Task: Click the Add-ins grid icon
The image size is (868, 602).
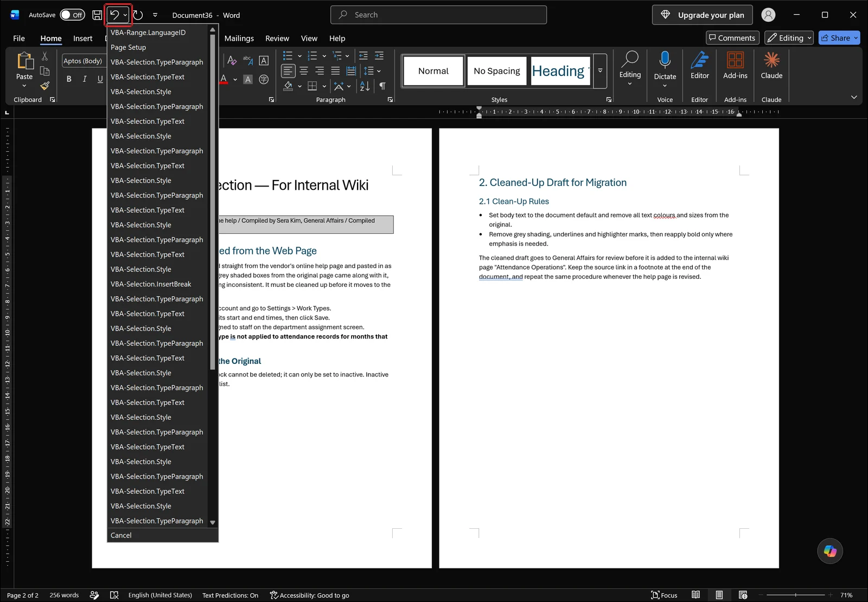Action: pyautogui.click(x=735, y=60)
